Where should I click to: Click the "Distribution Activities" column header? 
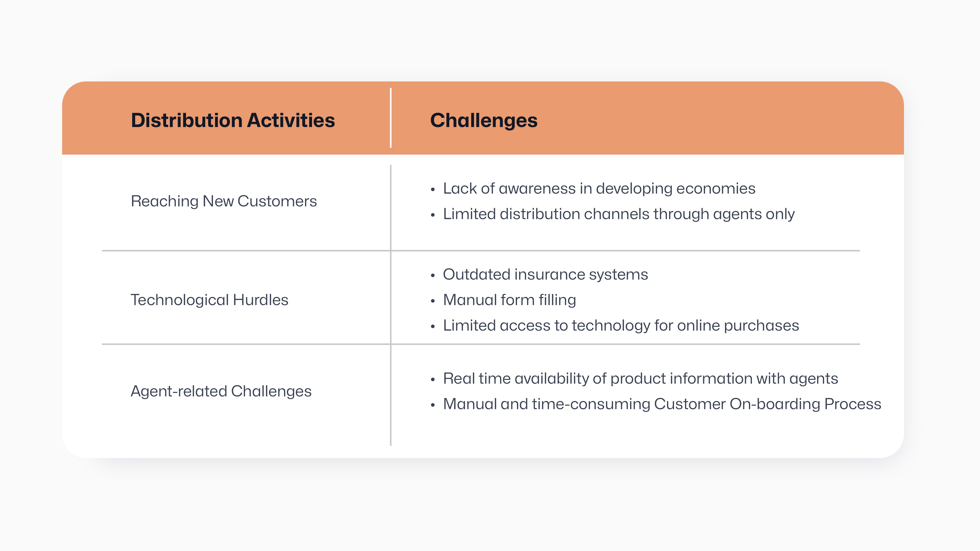tap(233, 120)
